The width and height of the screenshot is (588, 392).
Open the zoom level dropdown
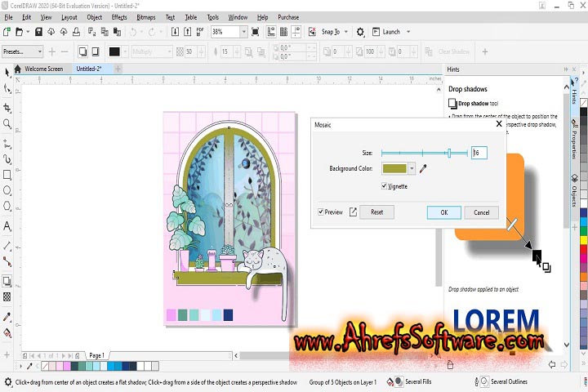tap(243, 32)
